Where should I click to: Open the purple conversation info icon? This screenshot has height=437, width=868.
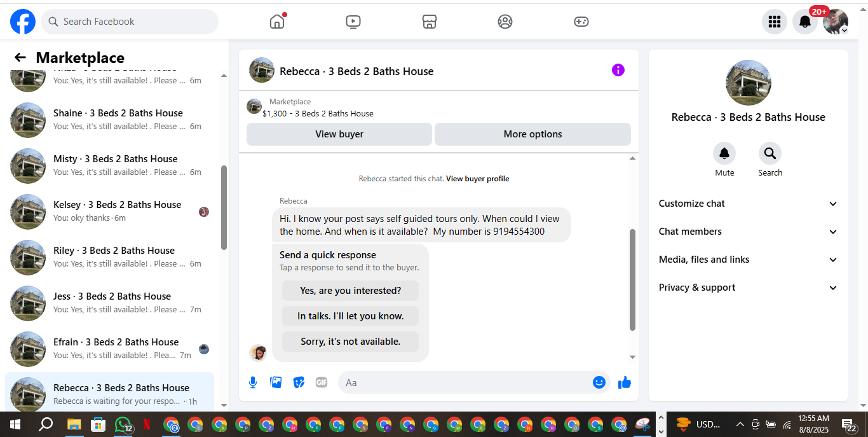pos(618,70)
